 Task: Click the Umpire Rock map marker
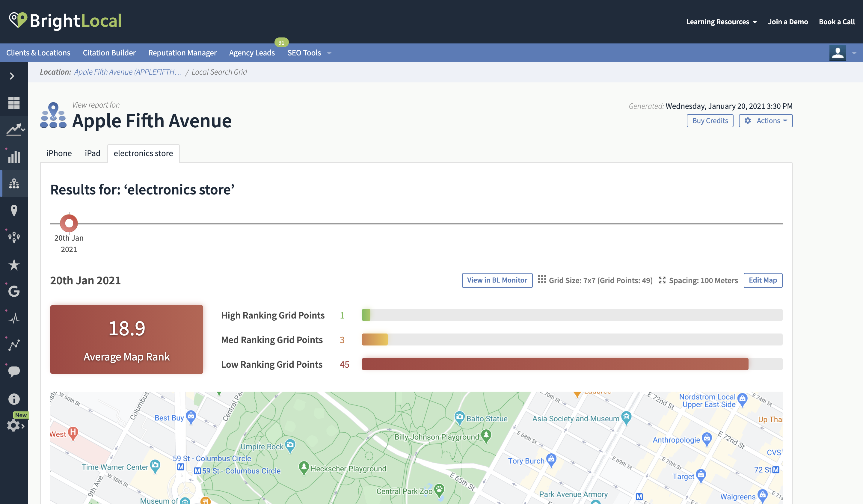click(290, 446)
